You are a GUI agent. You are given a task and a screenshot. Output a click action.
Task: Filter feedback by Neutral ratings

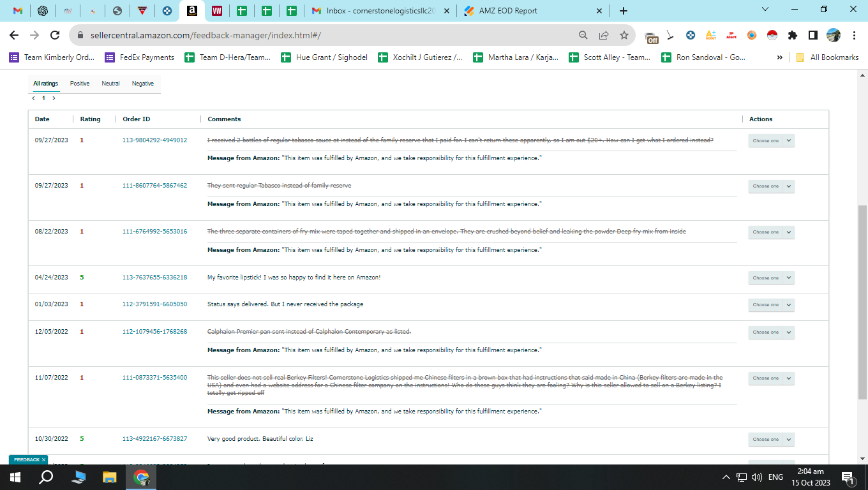pyautogui.click(x=110, y=84)
